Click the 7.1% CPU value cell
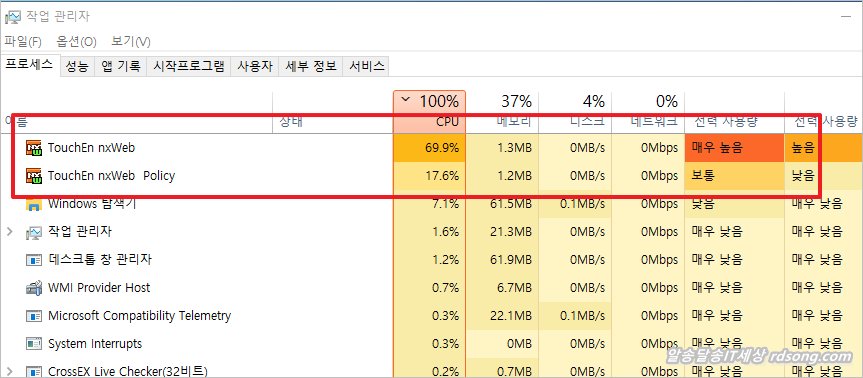 coord(429,204)
